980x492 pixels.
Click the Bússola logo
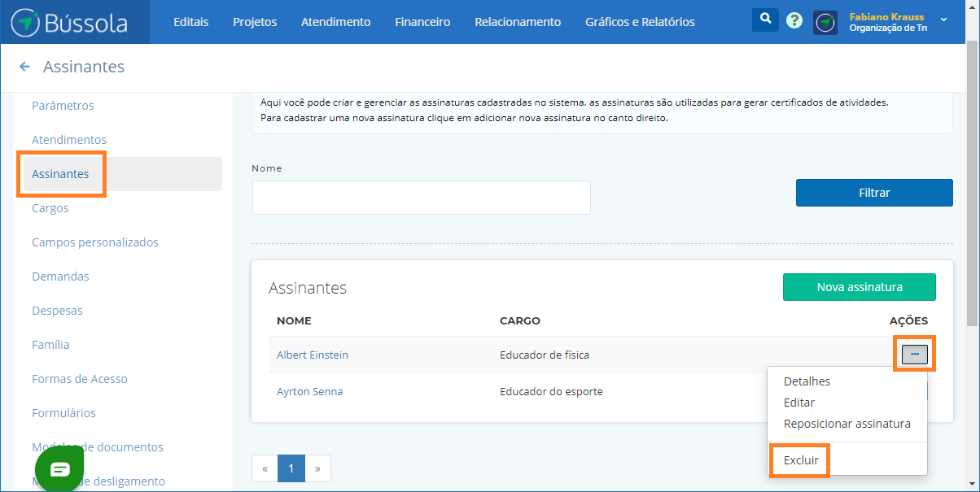pos(70,22)
